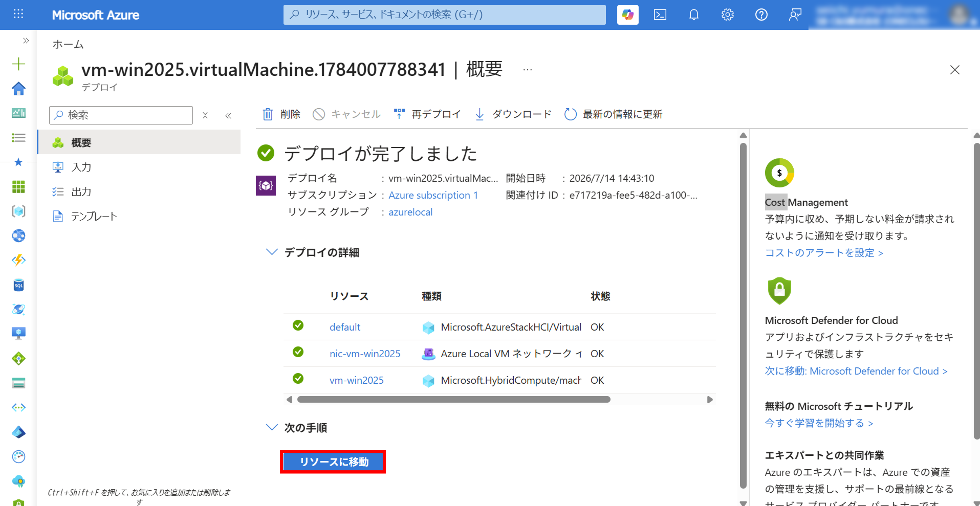Open the nic-vm-win2025 resource link

(x=365, y=354)
